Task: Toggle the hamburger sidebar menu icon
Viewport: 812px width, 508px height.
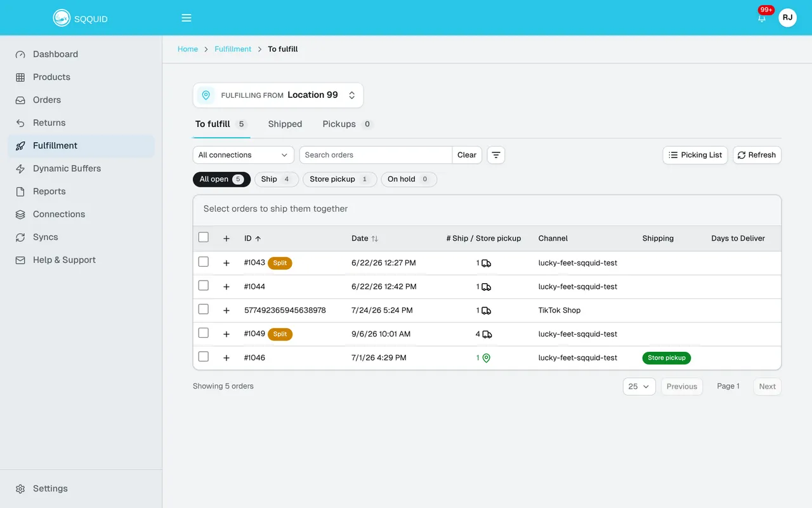Action: click(x=187, y=18)
